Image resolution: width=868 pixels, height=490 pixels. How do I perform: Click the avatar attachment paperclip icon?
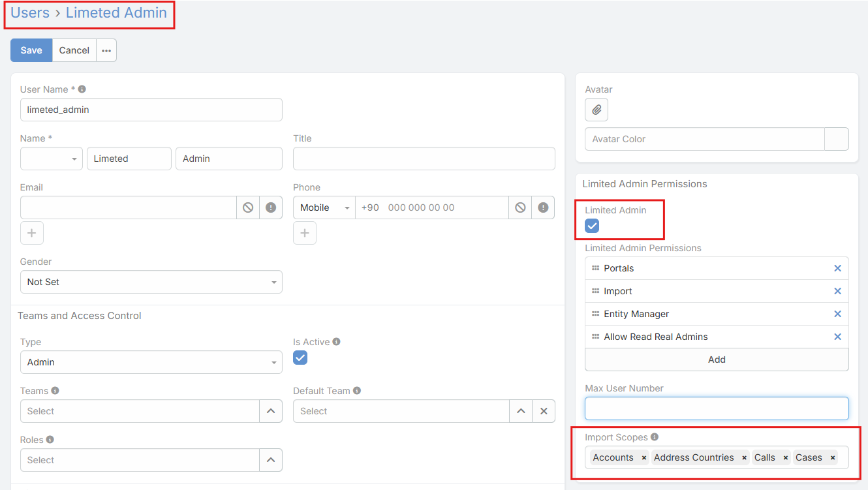point(596,110)
